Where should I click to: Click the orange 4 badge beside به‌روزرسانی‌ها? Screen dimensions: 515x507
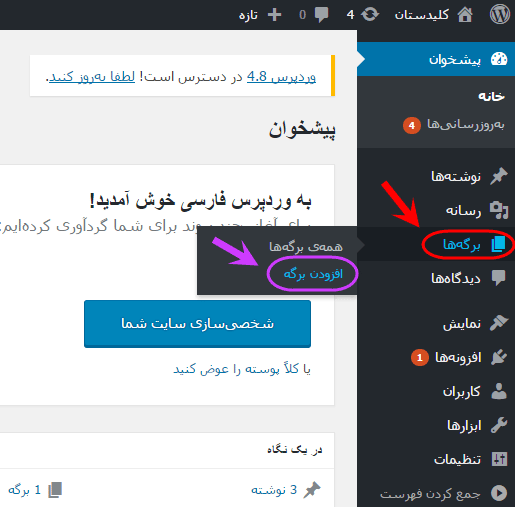[412, 125]
